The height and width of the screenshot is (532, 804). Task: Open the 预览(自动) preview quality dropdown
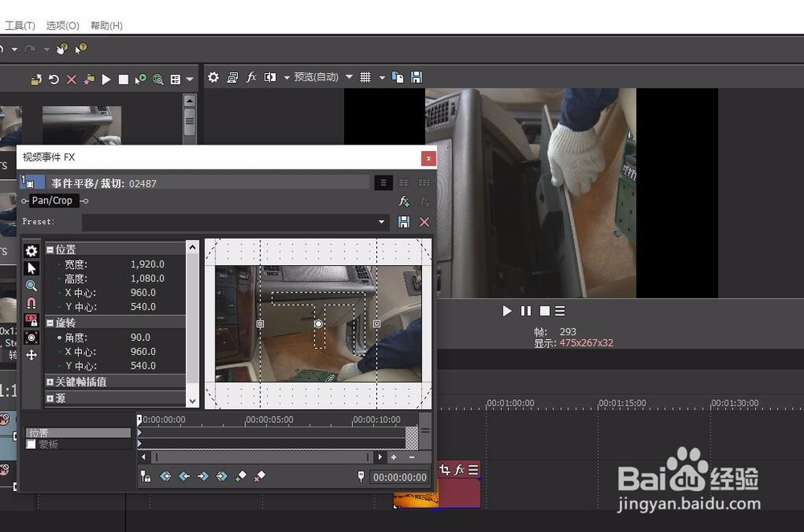323,77
